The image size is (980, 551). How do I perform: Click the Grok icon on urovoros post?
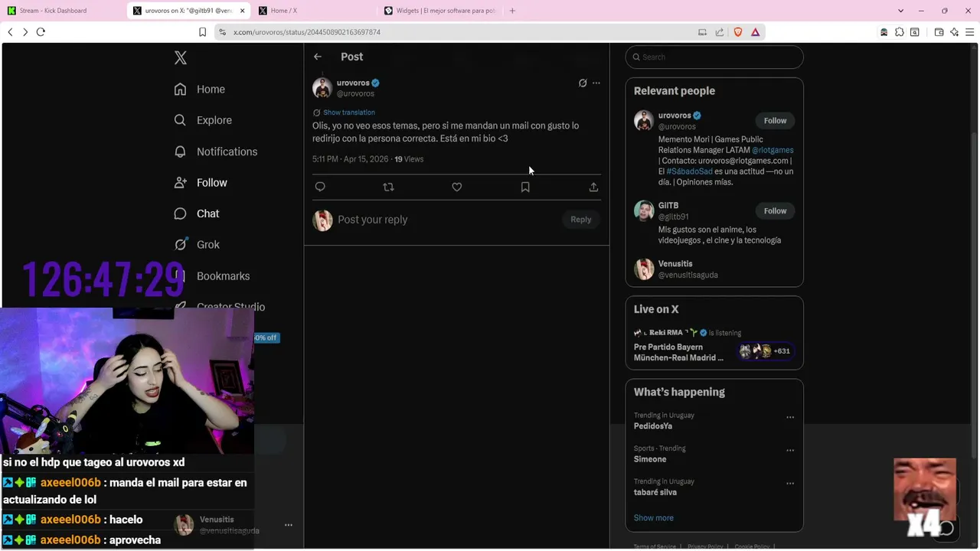pos(583,83)
